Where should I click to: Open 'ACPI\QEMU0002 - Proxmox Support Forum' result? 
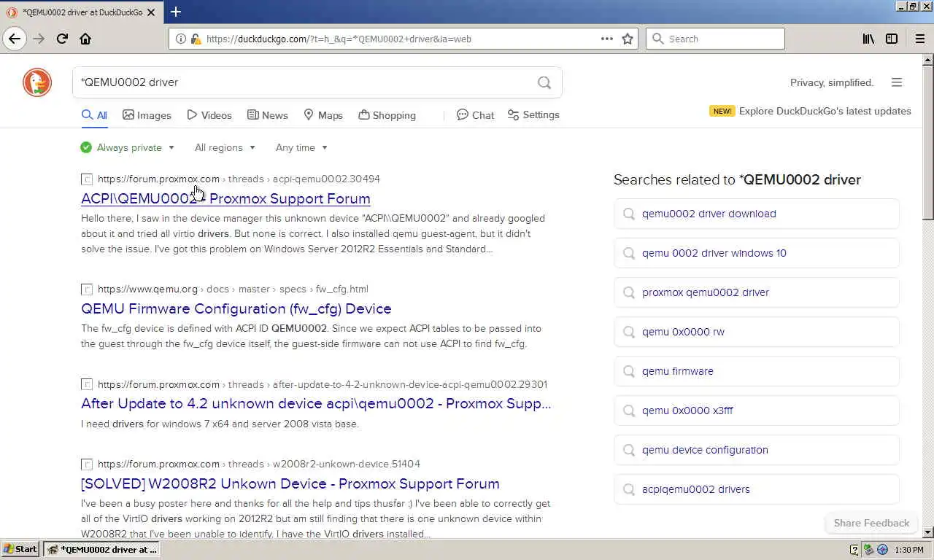pyautogui.click(x=225, y=198)
